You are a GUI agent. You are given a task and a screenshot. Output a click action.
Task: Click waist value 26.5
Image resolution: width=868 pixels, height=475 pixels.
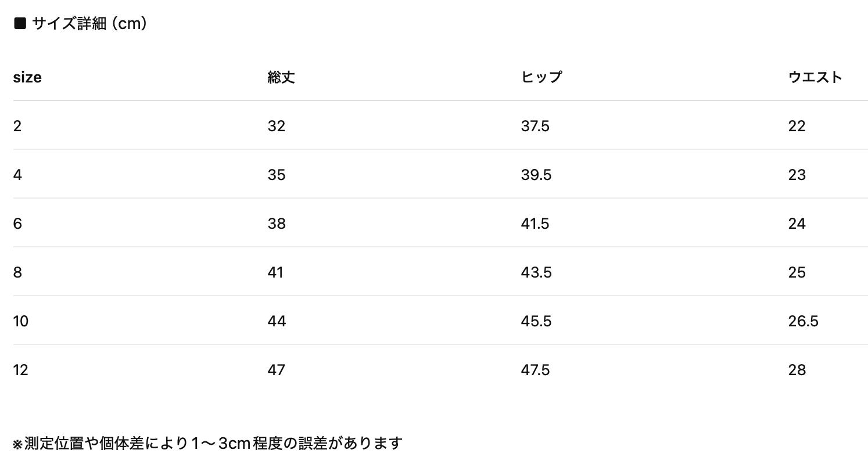click(x=803, y=321)
